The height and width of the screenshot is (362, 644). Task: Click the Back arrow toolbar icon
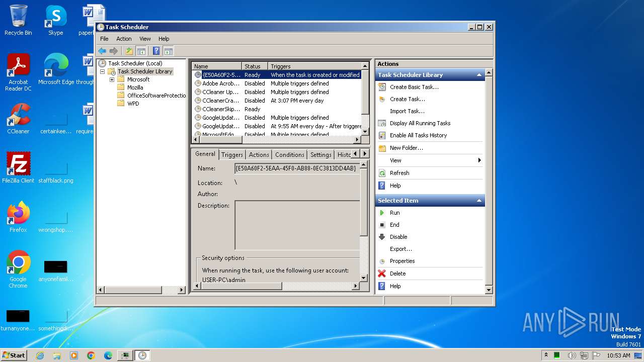[102, 51]
